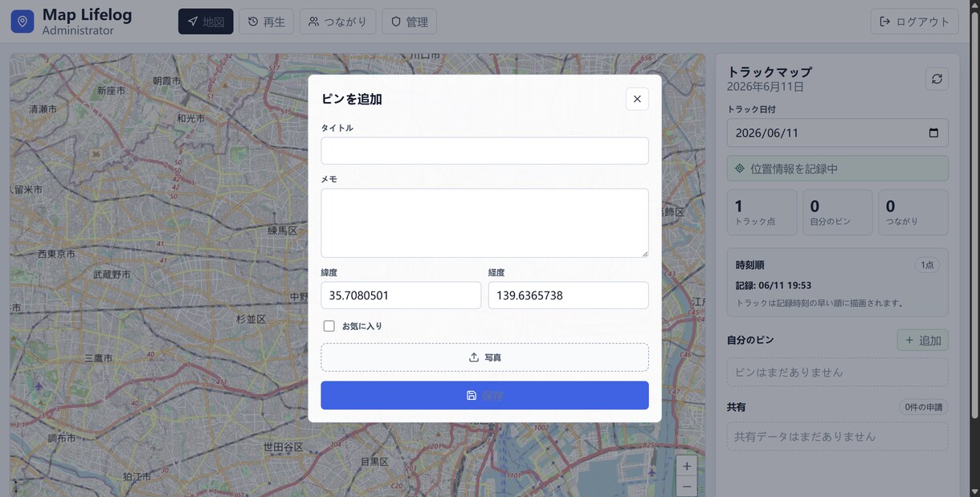Click inside the メモ textarea
Image resolution: width=980 pixels, height=497 pixels.
(x=484, y=223)
